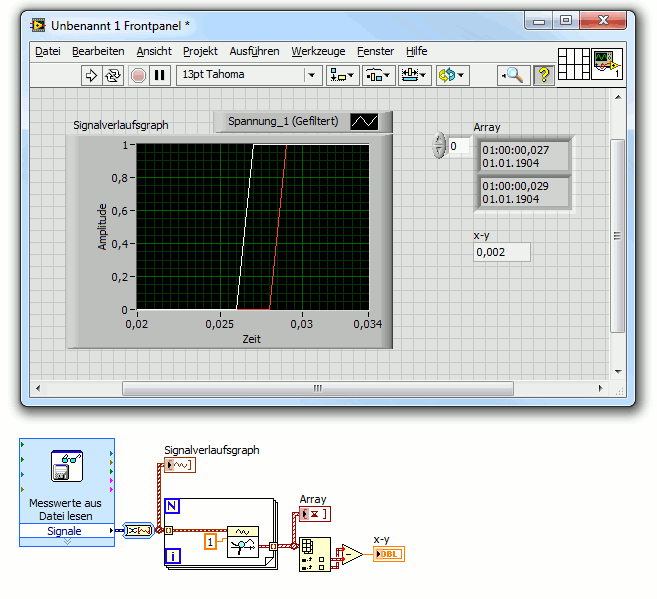Image resolution: width=657 pixels, height=599 pixels.
Task: Click the search magnifier icon
Action: point(513,75)
